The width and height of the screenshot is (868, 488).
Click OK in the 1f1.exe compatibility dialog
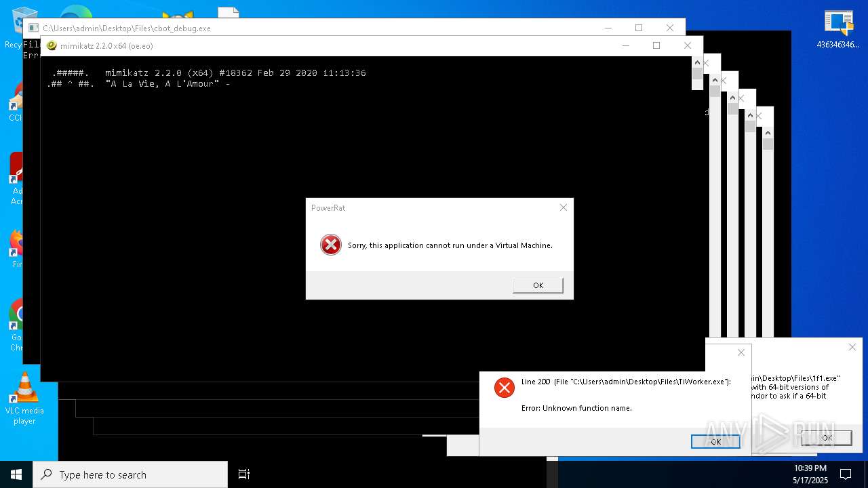coord(827,438)
